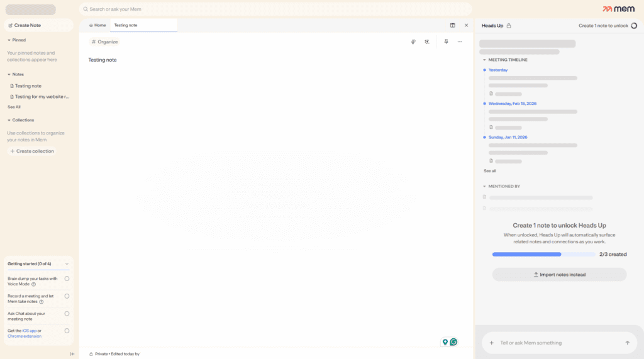Switch to the Testing note tab
Viewport: 644px width, 359px height.
click(143, 26)
